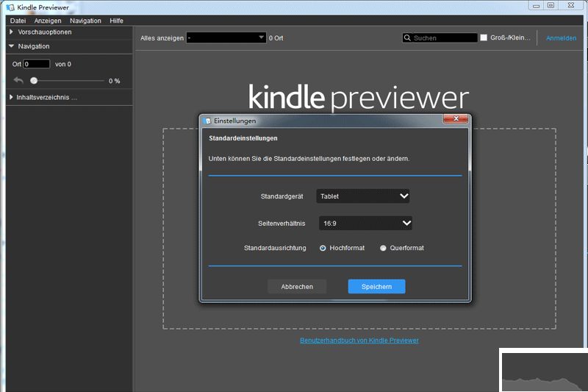Click the Abbrechen button
Image resolution: width=588 pixels, height=392 pixels.
(297, 287)
